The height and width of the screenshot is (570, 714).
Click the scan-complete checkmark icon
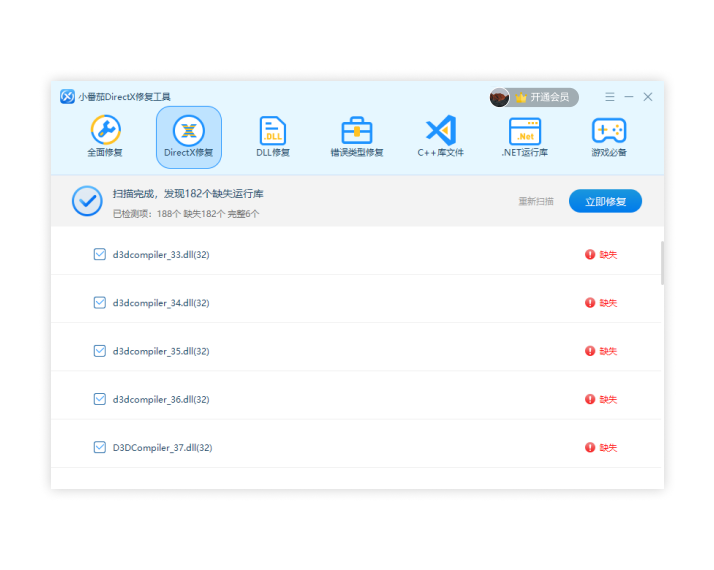[87, 201]
